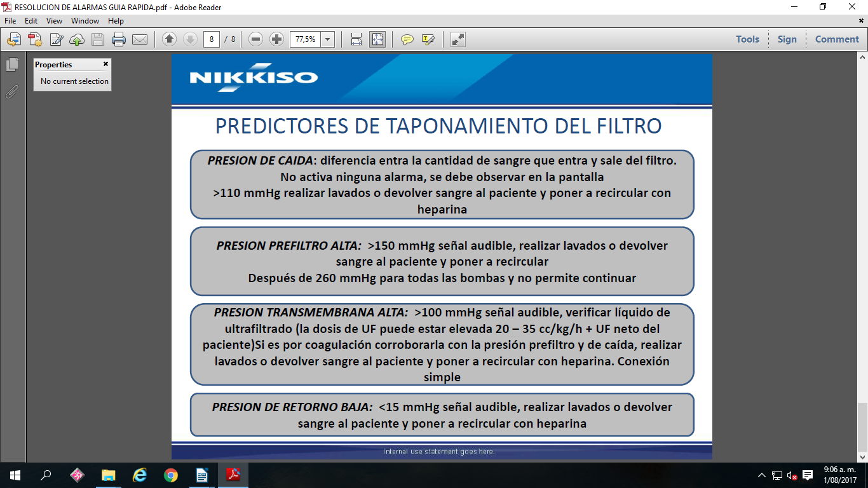Select the Highlight text tool
The height and width of the screenshot is (488, 868).
click(x=428, y=39)
